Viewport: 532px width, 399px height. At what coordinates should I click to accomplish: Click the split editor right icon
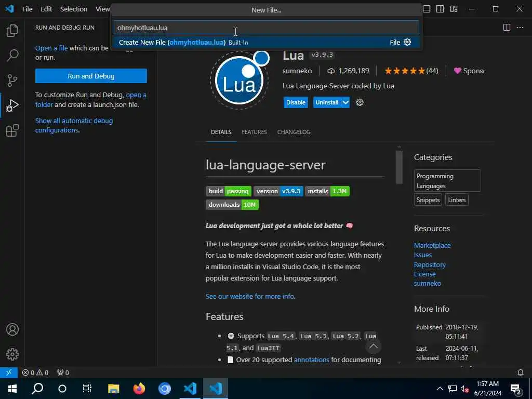point(507,28)
